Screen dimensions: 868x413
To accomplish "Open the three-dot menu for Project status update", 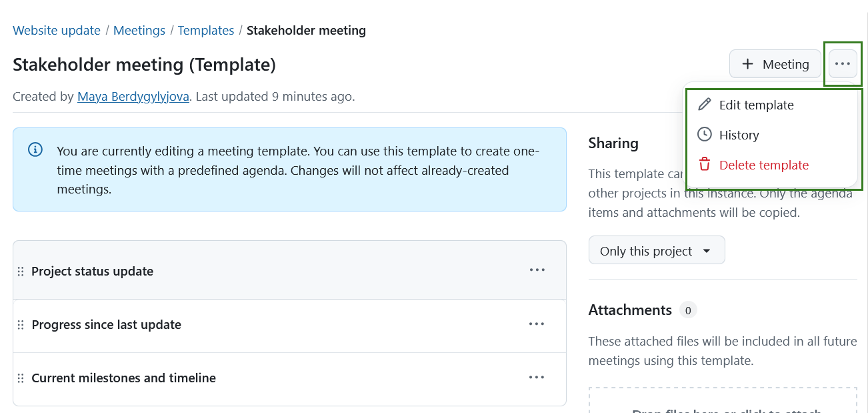I will click(x=537, y=270).
